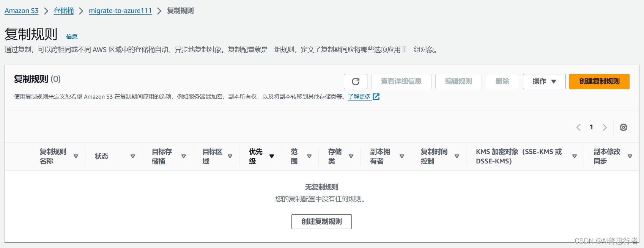Sort by 存储类 column arrow
Screen dimensions: 644x248
coord(351,156)
